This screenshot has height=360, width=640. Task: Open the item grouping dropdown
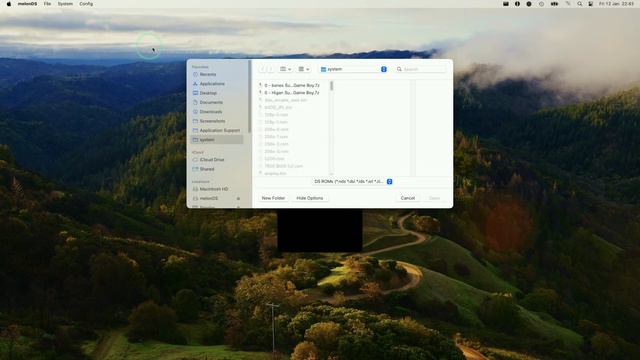(304, 69)
